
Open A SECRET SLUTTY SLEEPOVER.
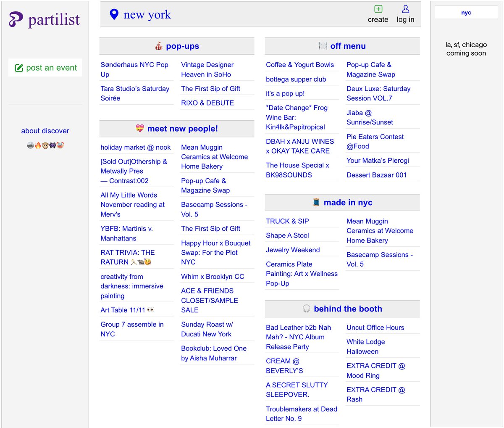pyautogui.click(x=297, y=390)
